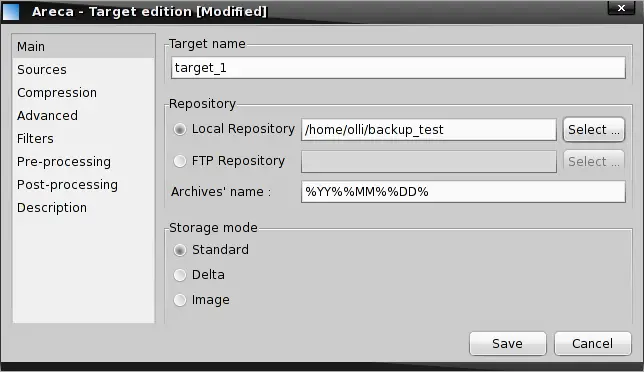
Task: Select the Local Repository radio button
Action: (179, 129)
